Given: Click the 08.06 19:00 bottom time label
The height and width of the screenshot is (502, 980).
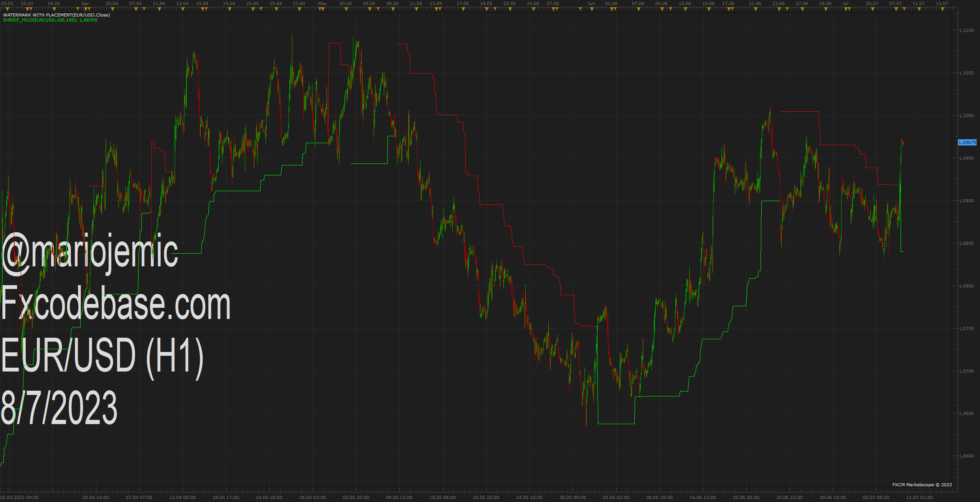Looking at the screenshot, I should (x=660, y=497).
